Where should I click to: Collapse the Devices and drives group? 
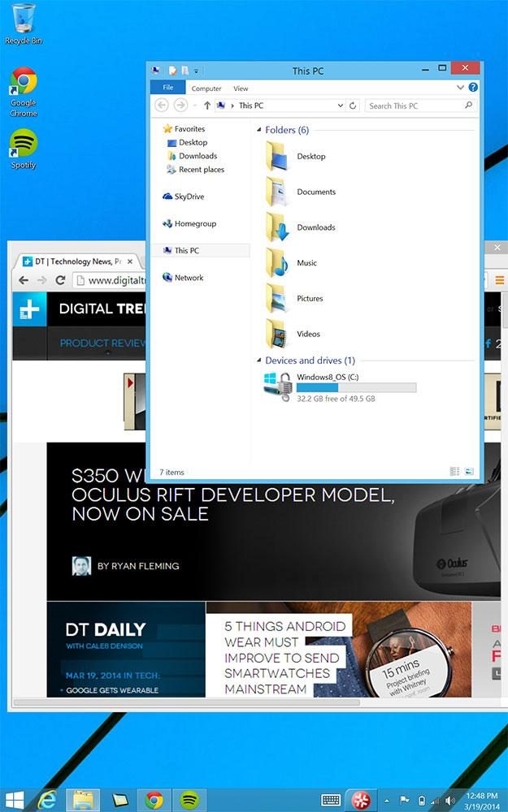tap(258, 360)
